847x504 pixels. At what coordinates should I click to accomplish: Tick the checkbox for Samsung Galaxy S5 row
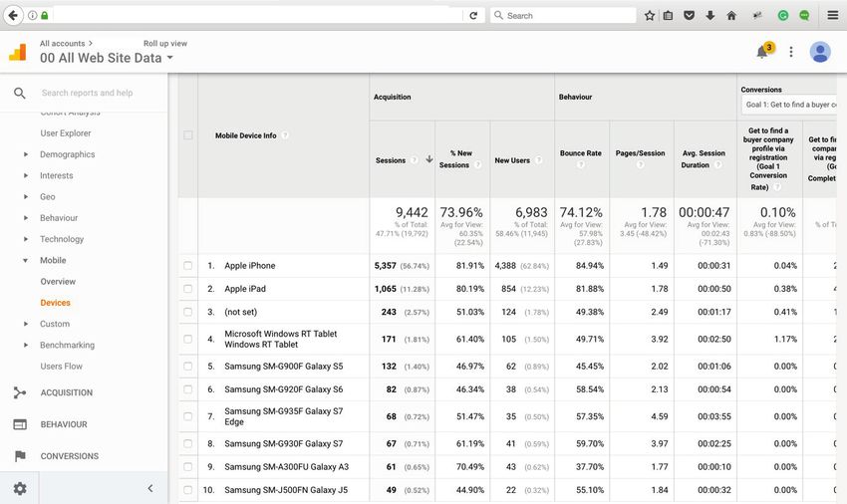pos(188,367)
